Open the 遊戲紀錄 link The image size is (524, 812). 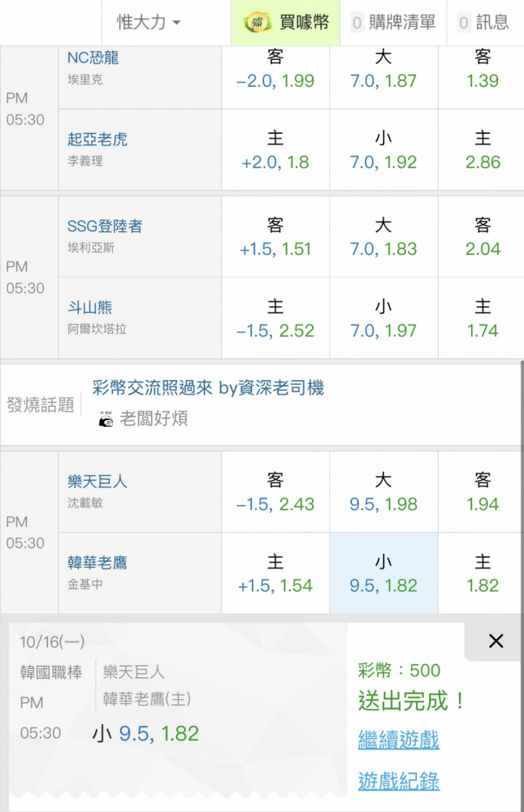click(x=399, y=782)
